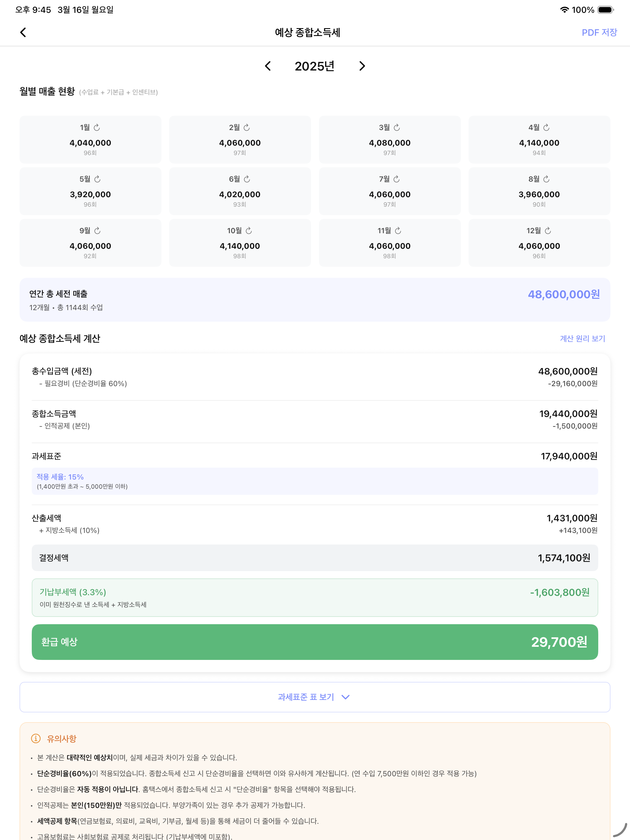Refresh the August (8월) sales figure
Screen dimensions: 630x840
click(x=546, y=179)
